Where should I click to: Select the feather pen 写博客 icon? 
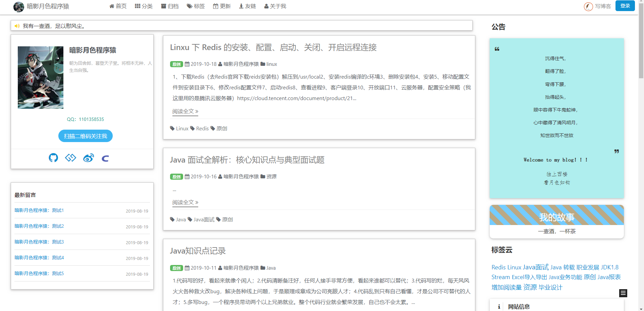click(x=588, y=6)
